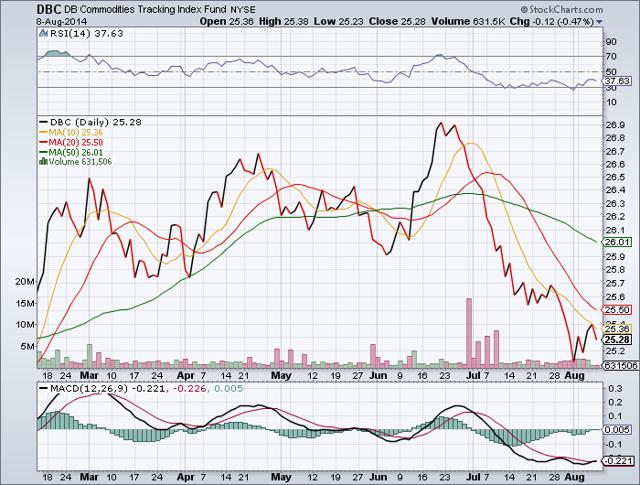Click the Apr label beneath the volume bars
The height and width of the screenshot is (485, 640).
click(186, 375)
